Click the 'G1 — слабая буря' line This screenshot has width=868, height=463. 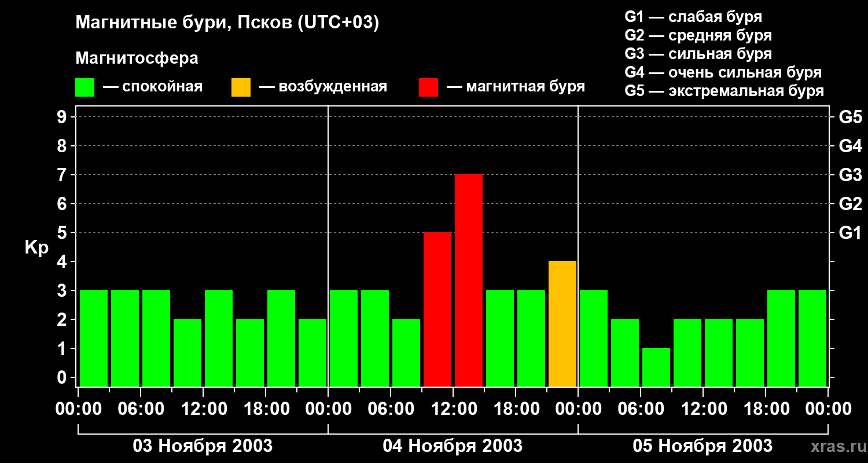click(693, 17)
